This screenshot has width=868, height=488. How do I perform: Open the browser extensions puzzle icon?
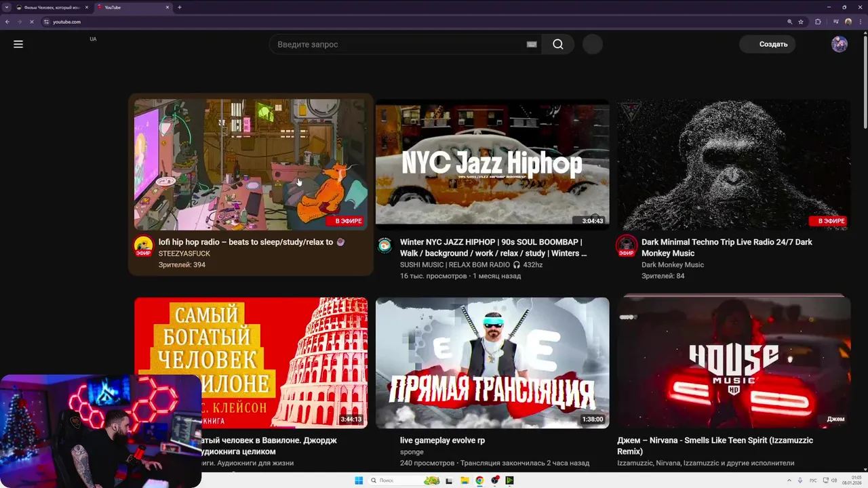(818, 22)
